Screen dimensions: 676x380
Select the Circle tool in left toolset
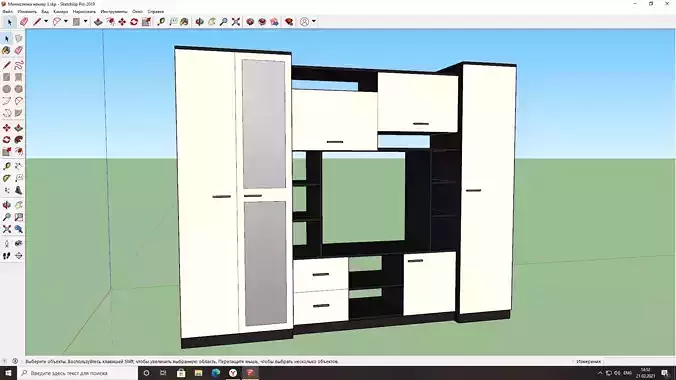tap(6, 89)
